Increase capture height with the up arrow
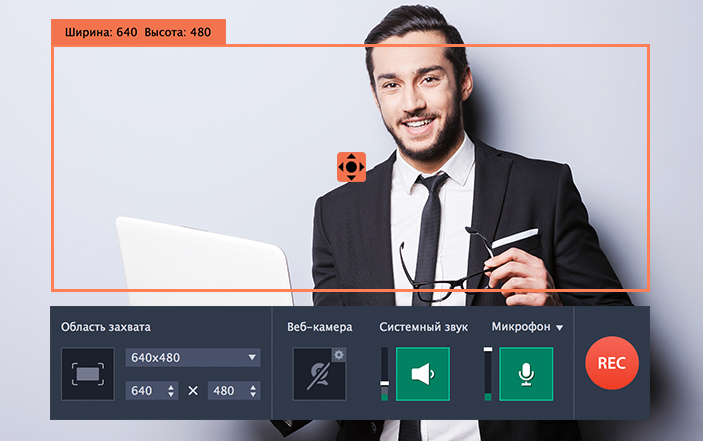Screen dimensions: 703x441 coord(252,386)
